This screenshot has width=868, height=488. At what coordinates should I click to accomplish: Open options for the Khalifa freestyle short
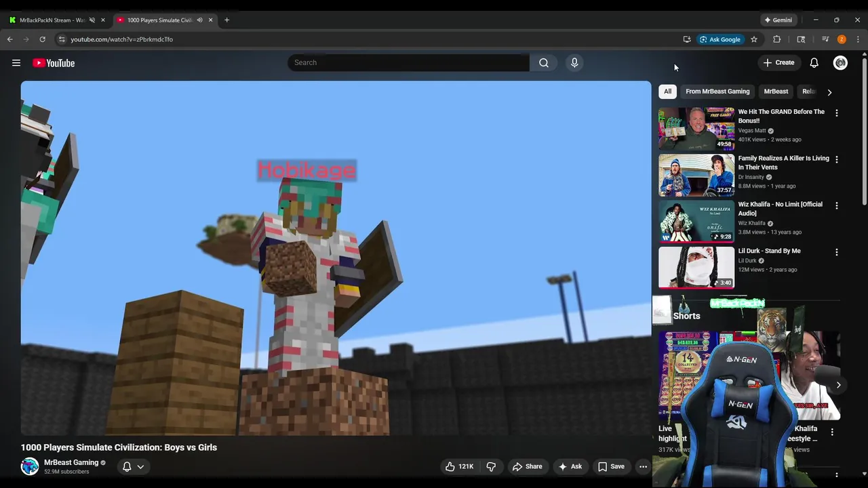[x=832, y=432]
